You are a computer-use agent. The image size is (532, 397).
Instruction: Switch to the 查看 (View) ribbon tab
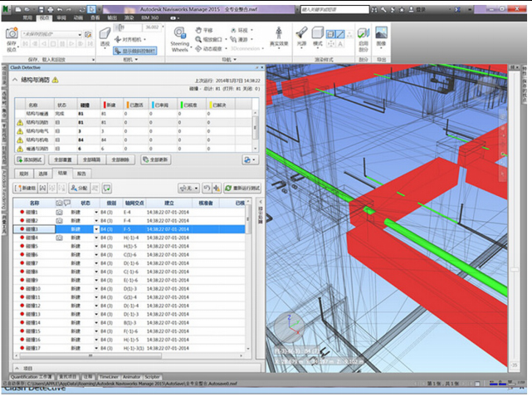[95, 17]
